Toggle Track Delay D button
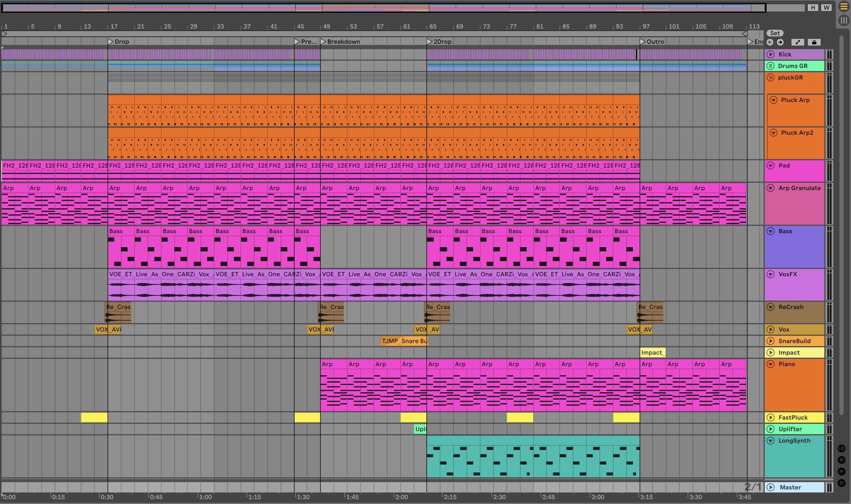Image resolution: width=851 pixels, height=504 pixels. pos(841,483)
